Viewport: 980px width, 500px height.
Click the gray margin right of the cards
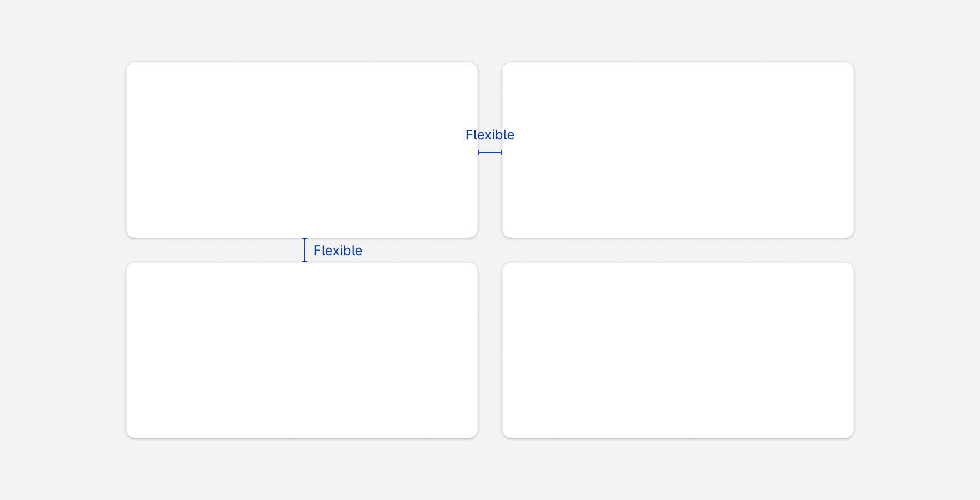917,250
